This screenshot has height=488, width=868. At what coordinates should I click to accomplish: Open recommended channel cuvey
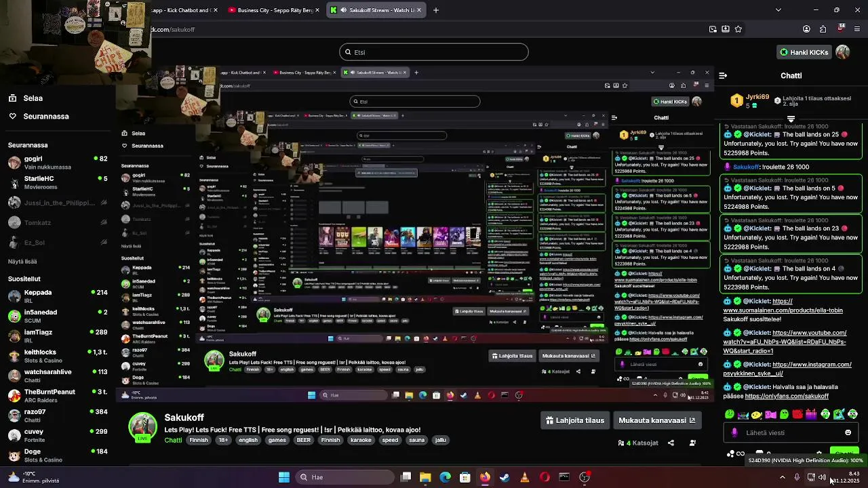point(58,435)
